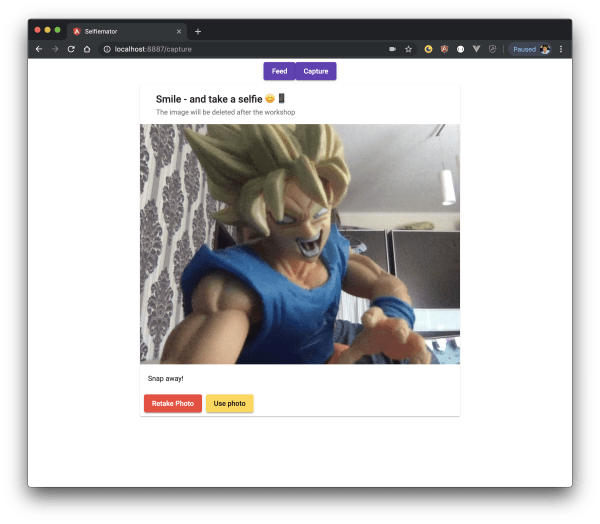Viewport: 600px width, 524px height.
Task: Click the red close window button
Action: [38, 30]
